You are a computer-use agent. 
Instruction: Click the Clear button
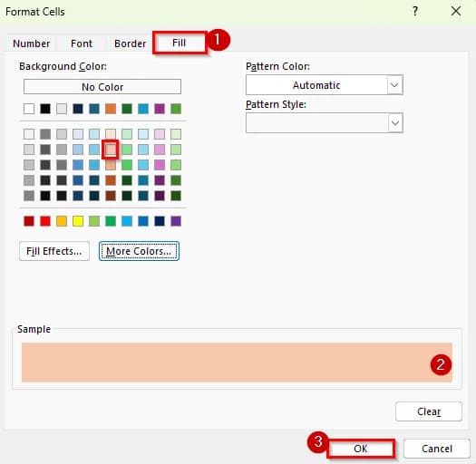point(429,411)
